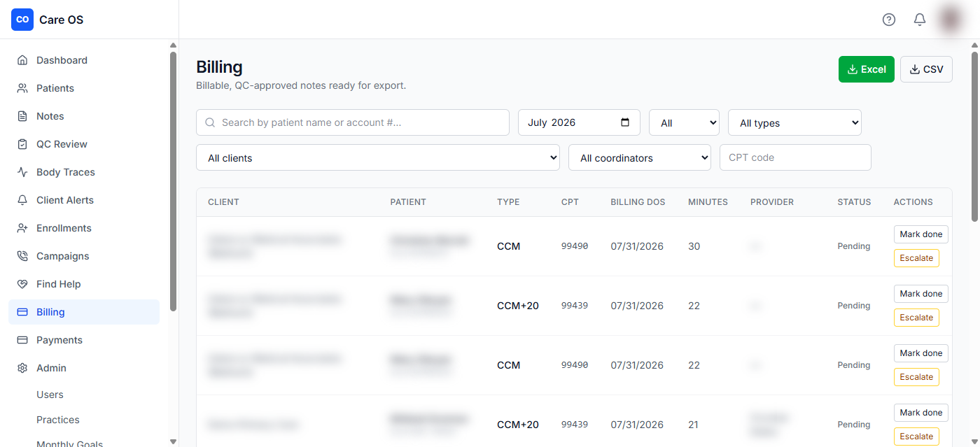Click the Patients people icon
Screen dimensions: 980x447
[x=22, y=88]
